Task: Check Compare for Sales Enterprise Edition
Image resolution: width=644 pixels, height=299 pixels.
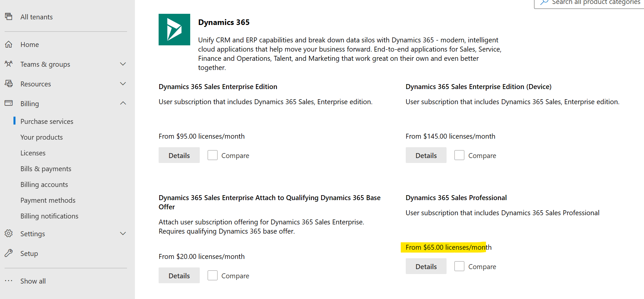Action: coord(213,155)
